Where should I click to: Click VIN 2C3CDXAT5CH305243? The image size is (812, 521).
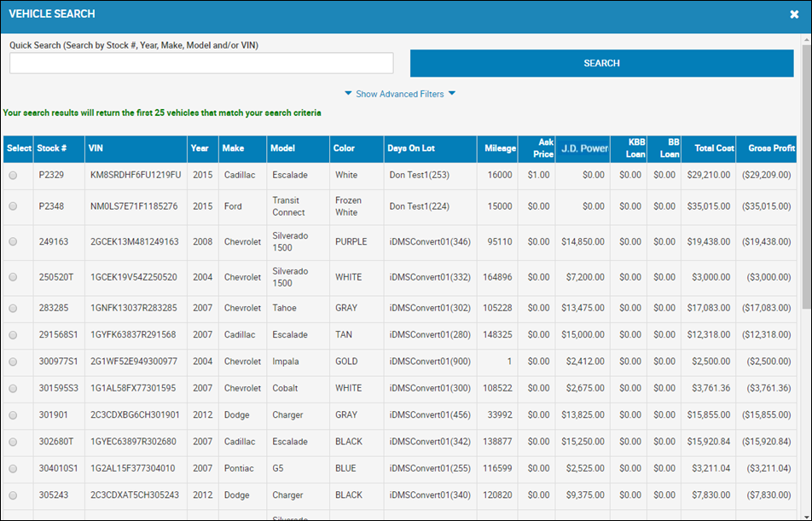pyautogui.click(x=135, y=495)
